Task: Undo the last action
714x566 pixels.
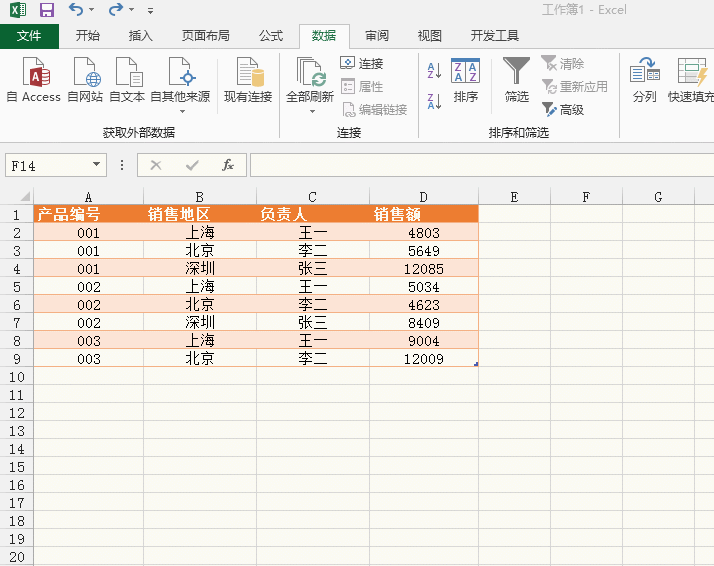Action: tap(76, 9)
